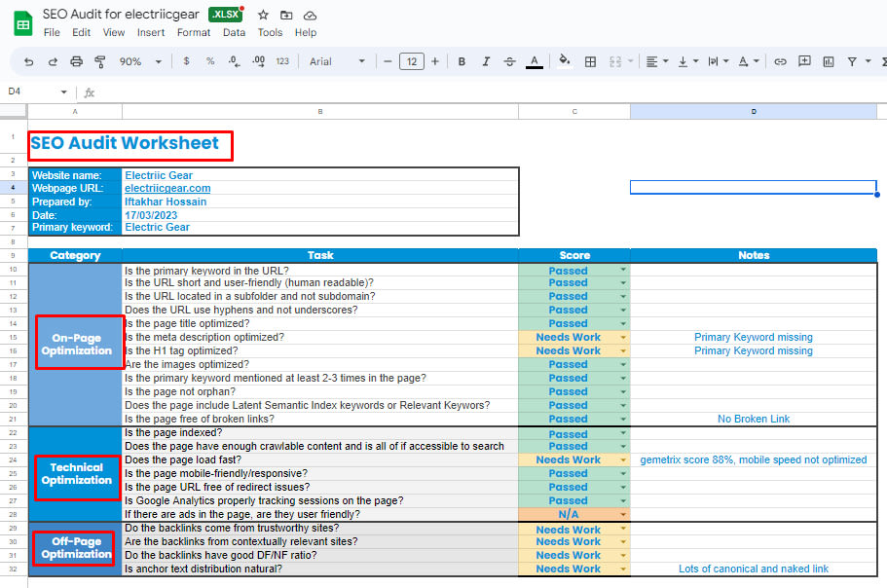Click the Insert comment icon
The width and height of the screenshot is (887, 588).
pyautogui.click(x=803, y=60)
